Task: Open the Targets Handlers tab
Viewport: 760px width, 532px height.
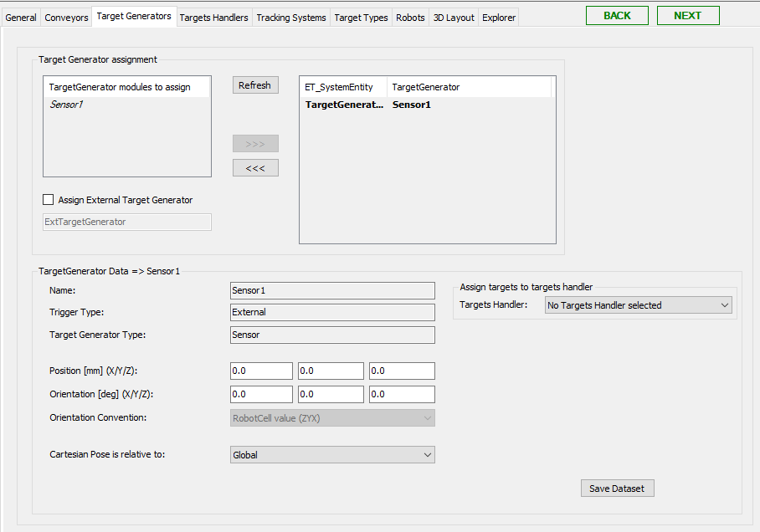Action: 213,18
